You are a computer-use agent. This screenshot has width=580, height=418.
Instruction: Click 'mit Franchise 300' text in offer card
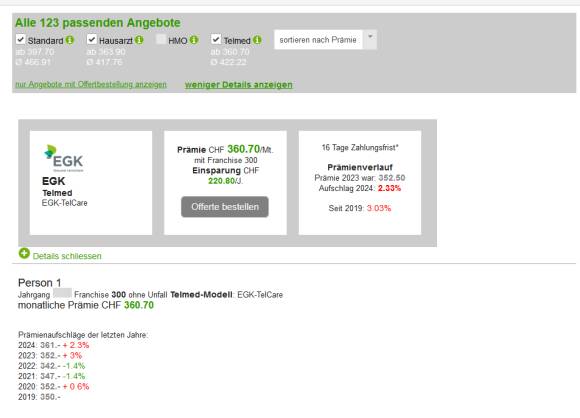(226, 160)
